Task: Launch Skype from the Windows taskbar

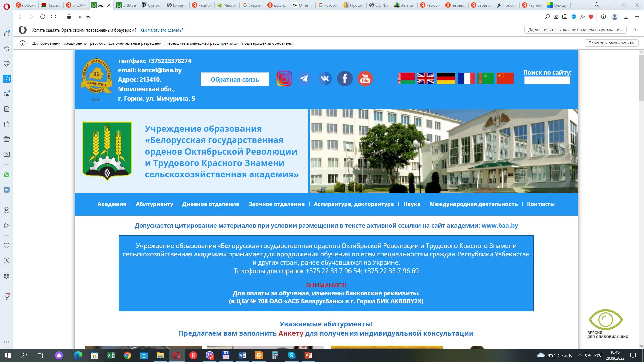Action: pyautogui.click(x=291, y=355)
